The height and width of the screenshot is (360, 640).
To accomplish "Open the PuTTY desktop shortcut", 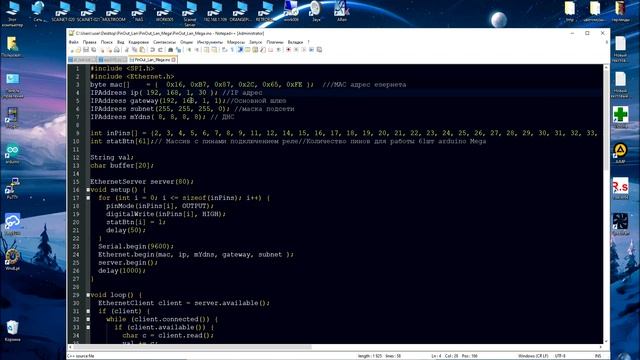I will click(x=12, y=189).
